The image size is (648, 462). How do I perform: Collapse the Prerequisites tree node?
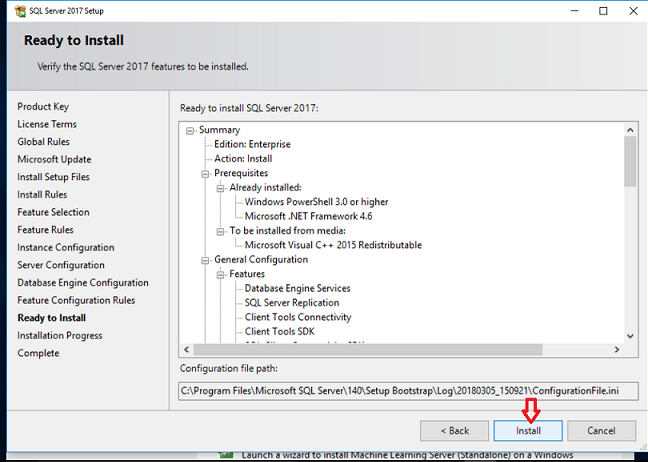[x=206, y=173]
